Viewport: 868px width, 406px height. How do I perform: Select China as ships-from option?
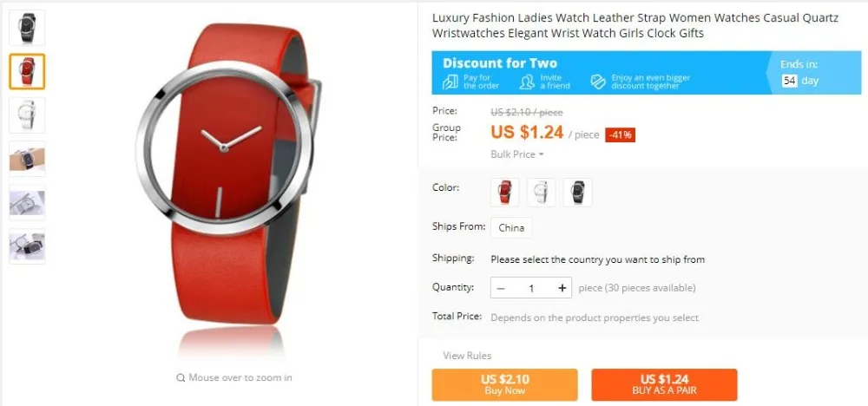[511, 227]
